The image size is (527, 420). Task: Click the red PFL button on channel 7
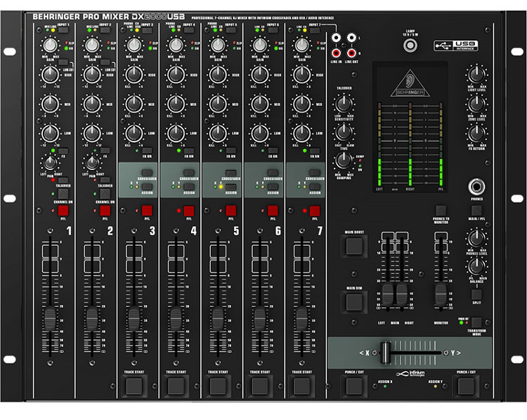(x=315, y=211)
